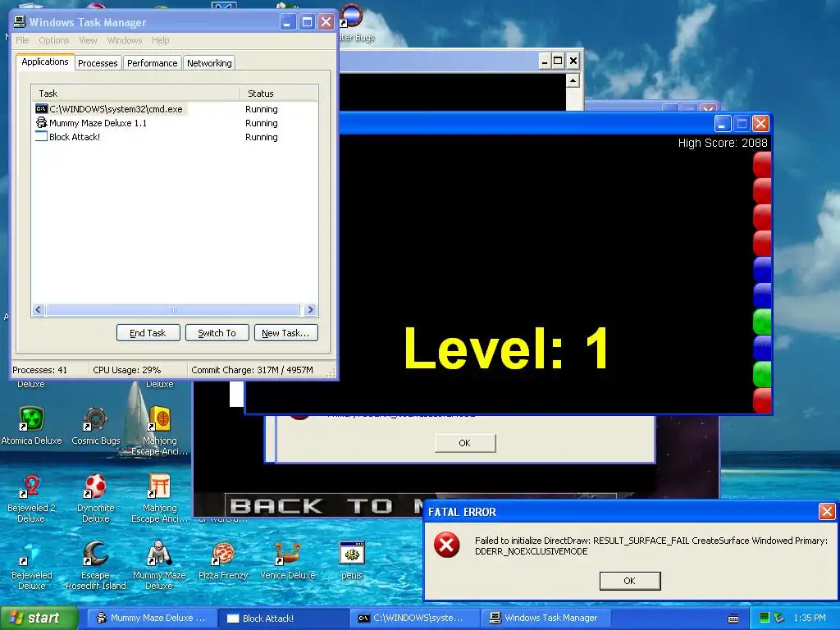Sort the list by the Task column header
The width and height of the screenshot is (840, 630).
135,94
